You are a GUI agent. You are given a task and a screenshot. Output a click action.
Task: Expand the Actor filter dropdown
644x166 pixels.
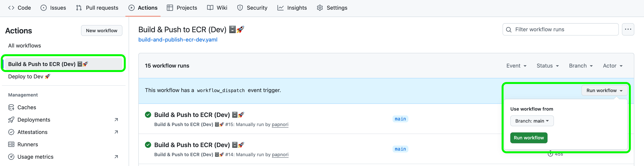(x=612, y=66)
